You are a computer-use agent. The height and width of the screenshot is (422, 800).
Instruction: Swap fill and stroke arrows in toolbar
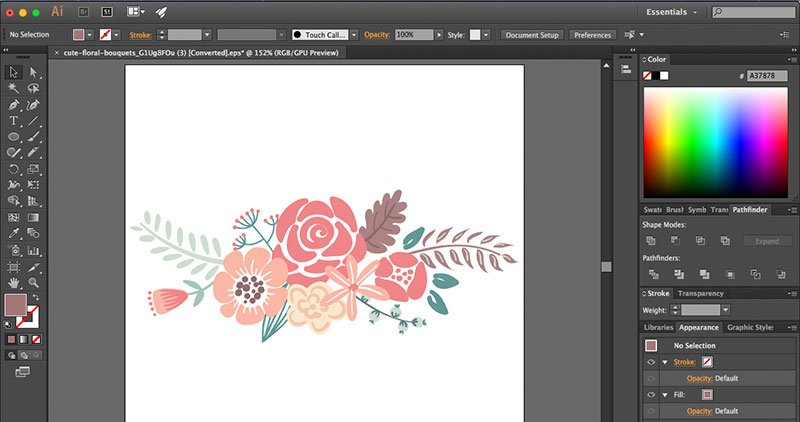[36, 297]
